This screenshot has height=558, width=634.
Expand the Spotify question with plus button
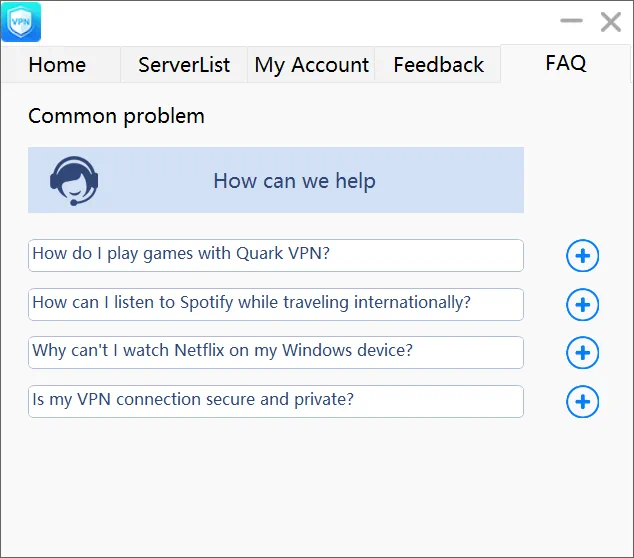[582, 305]
